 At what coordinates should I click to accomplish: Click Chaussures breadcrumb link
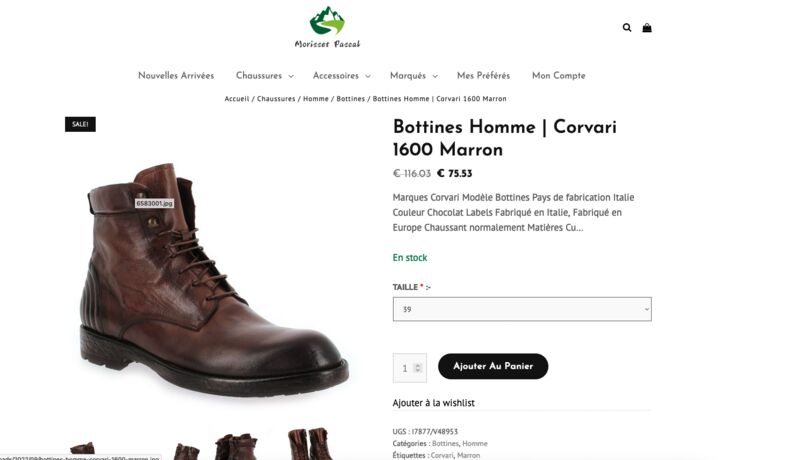pos(276,99)
